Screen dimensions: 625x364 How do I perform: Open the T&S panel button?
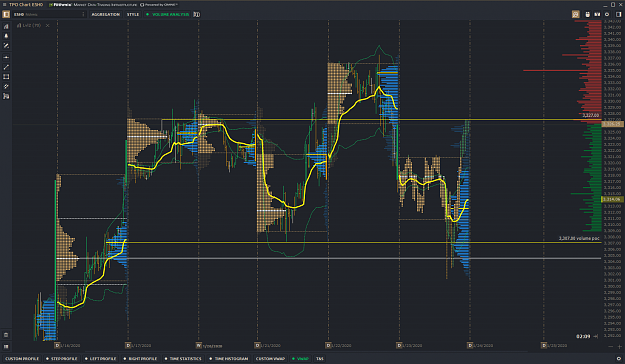point(320,359)
